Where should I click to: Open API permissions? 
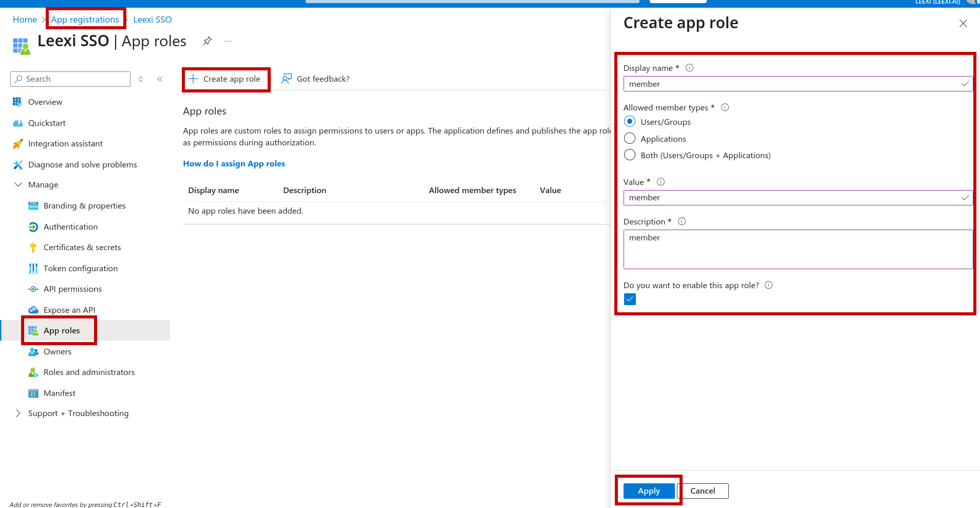pyautogui.click(x=73, y=289)
